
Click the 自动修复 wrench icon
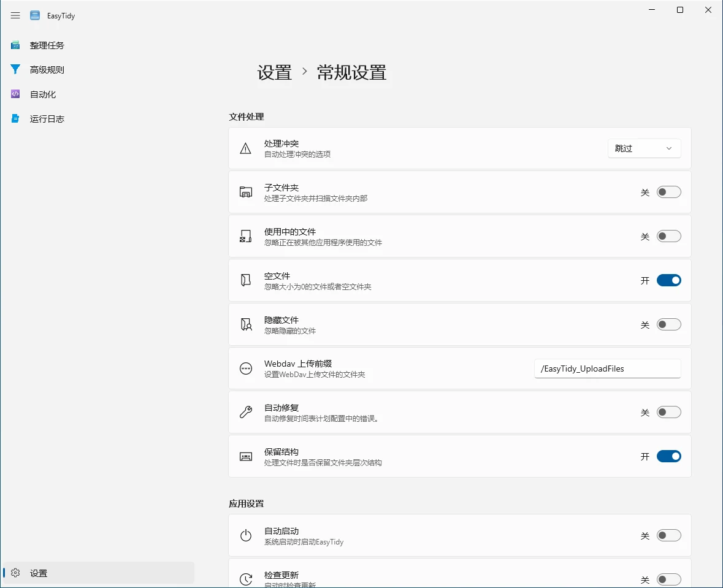(x=245, y=413)
